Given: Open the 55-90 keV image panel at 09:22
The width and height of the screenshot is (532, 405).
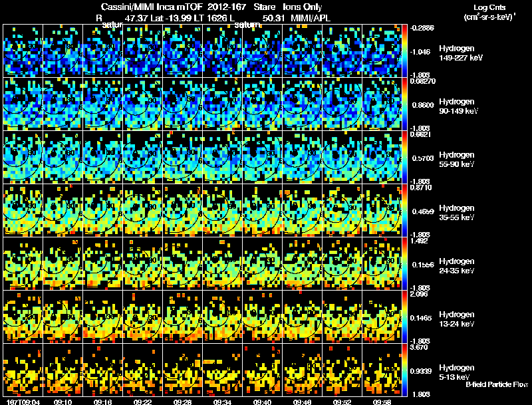Looking at the screenshot, I should (142, 157).
